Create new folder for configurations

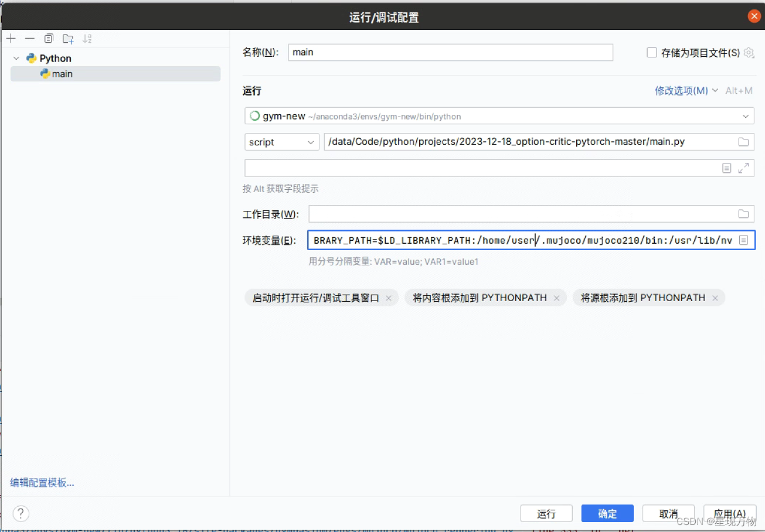point(69,39)
